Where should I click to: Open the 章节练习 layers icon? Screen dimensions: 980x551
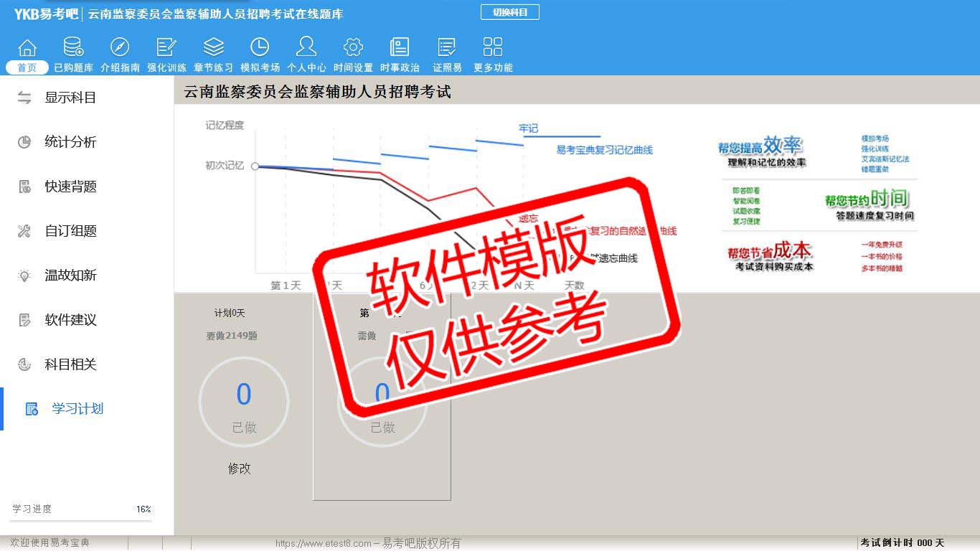213,47
